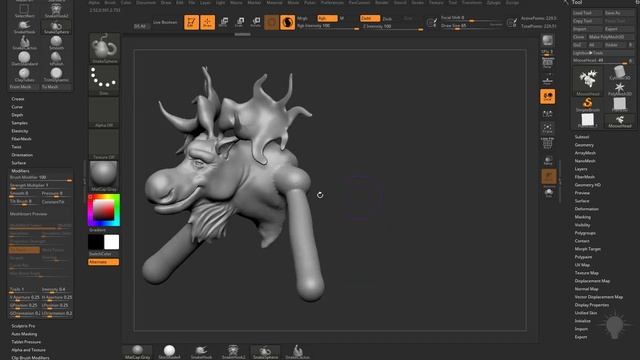Toggle the Mrgb button
Viewport: 640px width, 360px height.
pyautogui.click(x=303, y=19)
